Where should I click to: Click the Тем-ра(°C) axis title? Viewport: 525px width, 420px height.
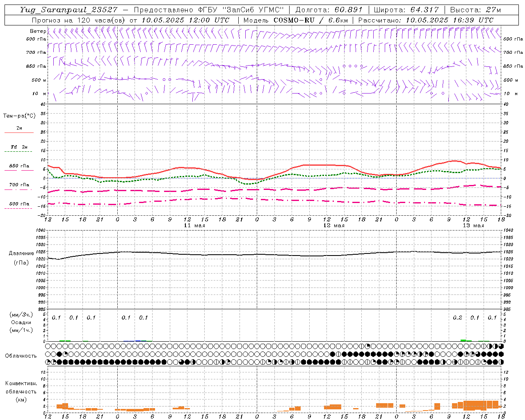(x=19, y=116)
